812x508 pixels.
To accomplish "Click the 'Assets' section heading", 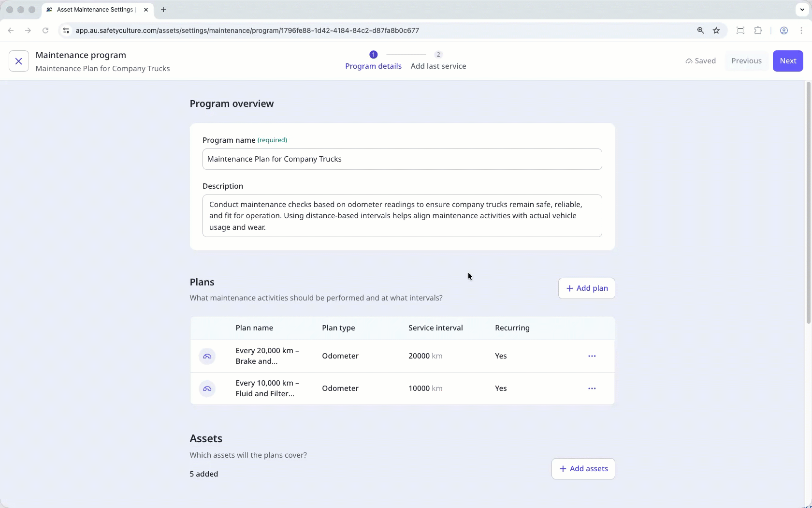I will pyautogui.click(x=206, y=438).
